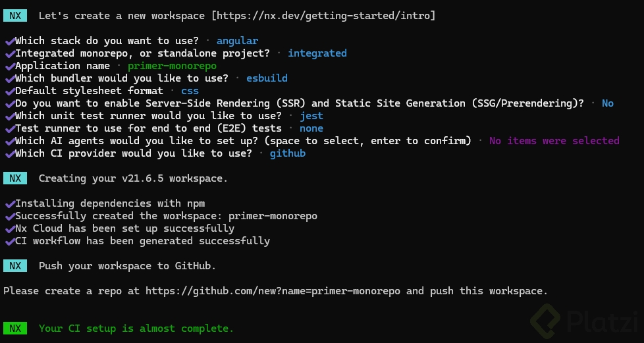Click the green "primer-monorepo" application name
Viewport: 644px width, 343px height.
[x=172, y=66]
